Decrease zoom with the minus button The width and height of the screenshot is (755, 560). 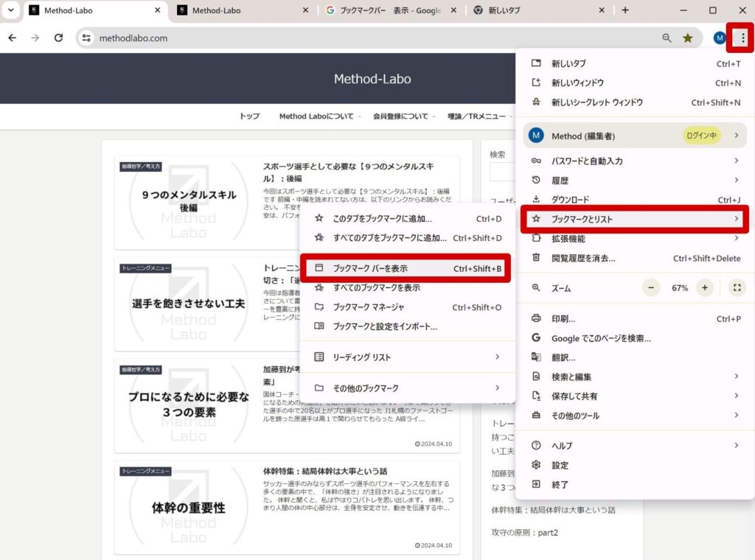click(651, 287)
